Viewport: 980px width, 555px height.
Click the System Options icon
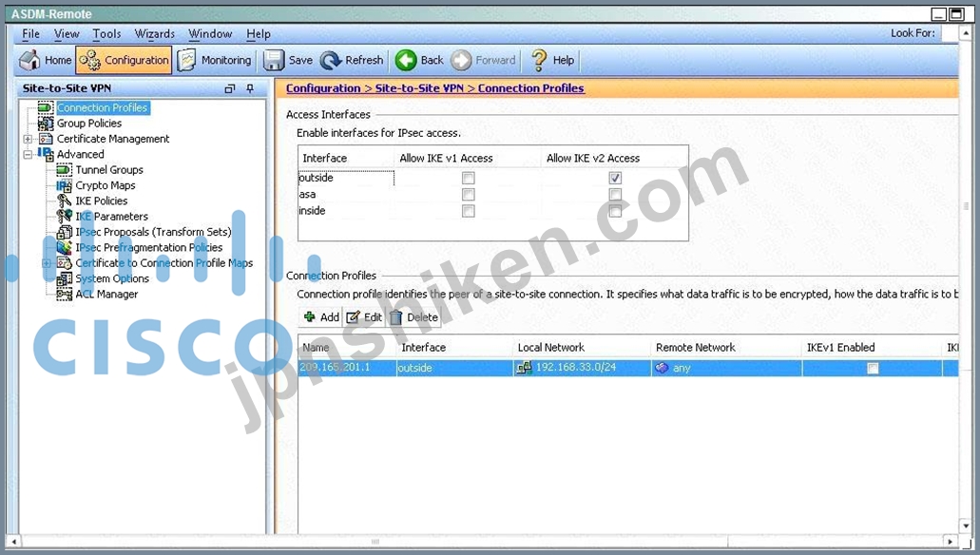pos(64,278)
